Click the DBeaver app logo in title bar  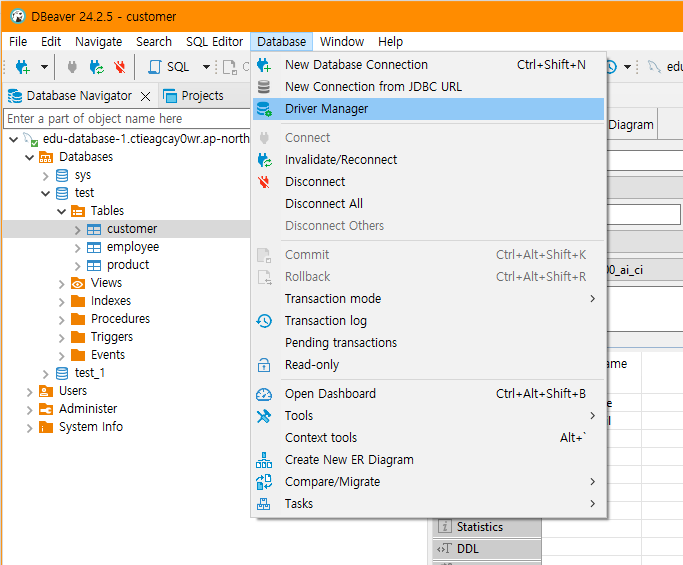click(x=18, y=17)
